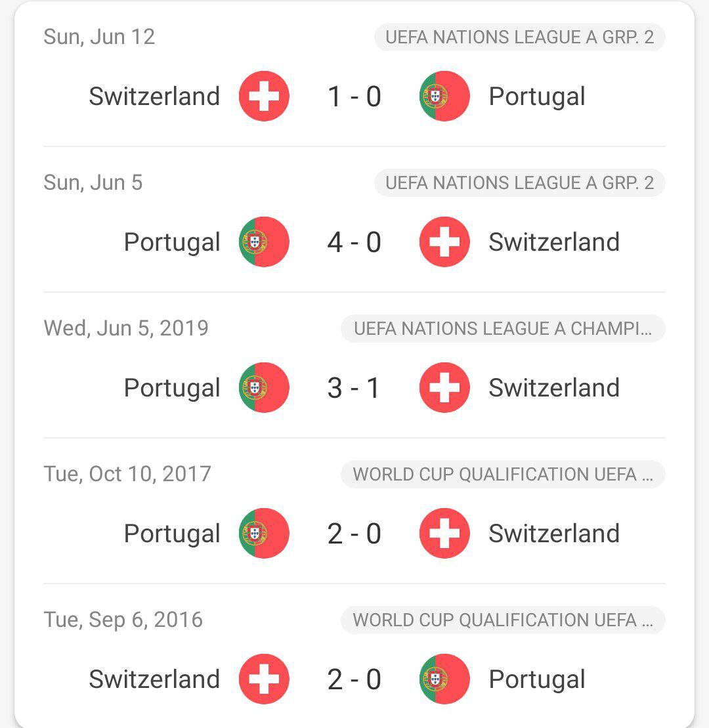Click Portugal flag in 4 - 0 match
The image size is (709, 728).
point(264,242)
